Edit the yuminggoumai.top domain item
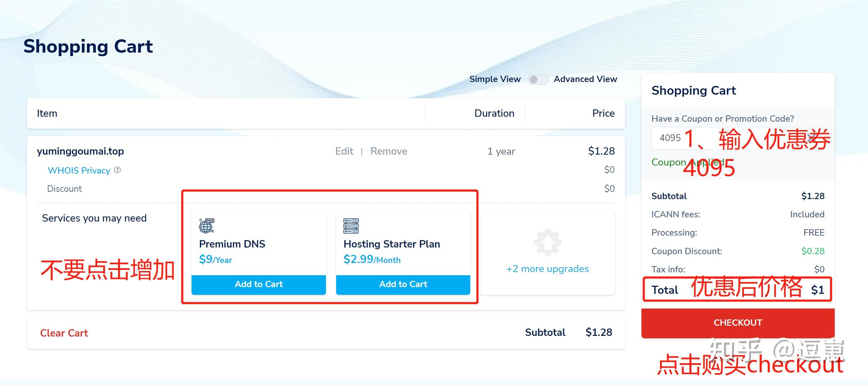Image resolution: width=868 pixels, height=386 pixels. 344,151
